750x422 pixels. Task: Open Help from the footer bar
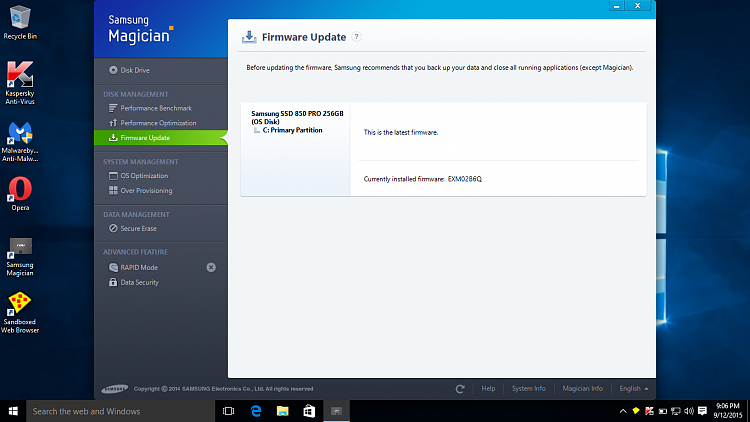point(488,389)
